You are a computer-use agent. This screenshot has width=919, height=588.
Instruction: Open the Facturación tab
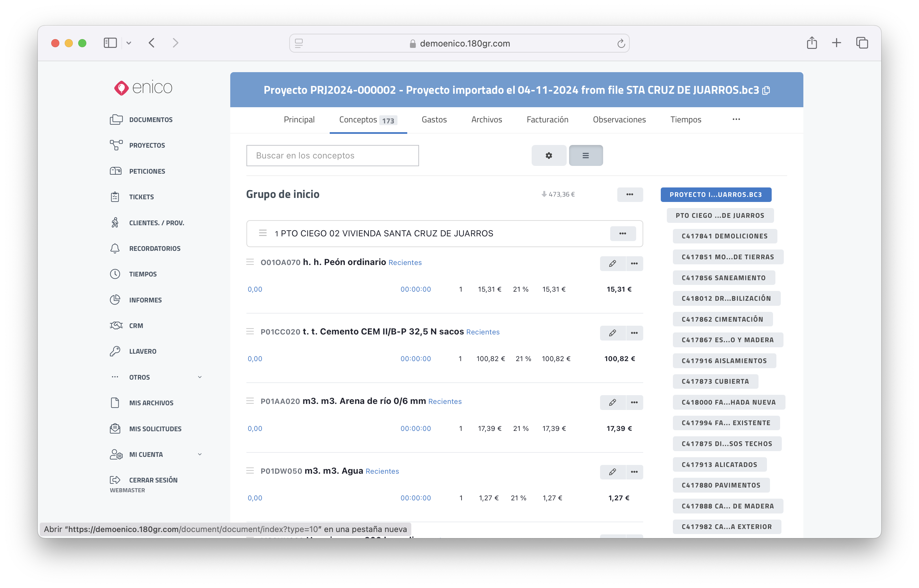(547, 119)
